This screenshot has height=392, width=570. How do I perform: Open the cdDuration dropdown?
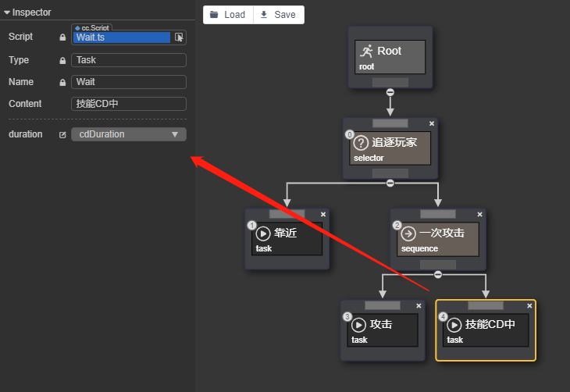129,134
